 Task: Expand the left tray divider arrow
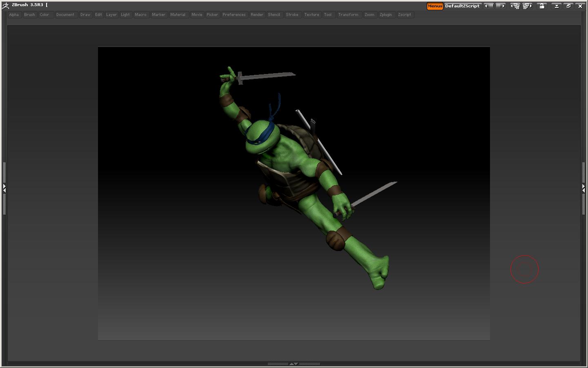4,188
